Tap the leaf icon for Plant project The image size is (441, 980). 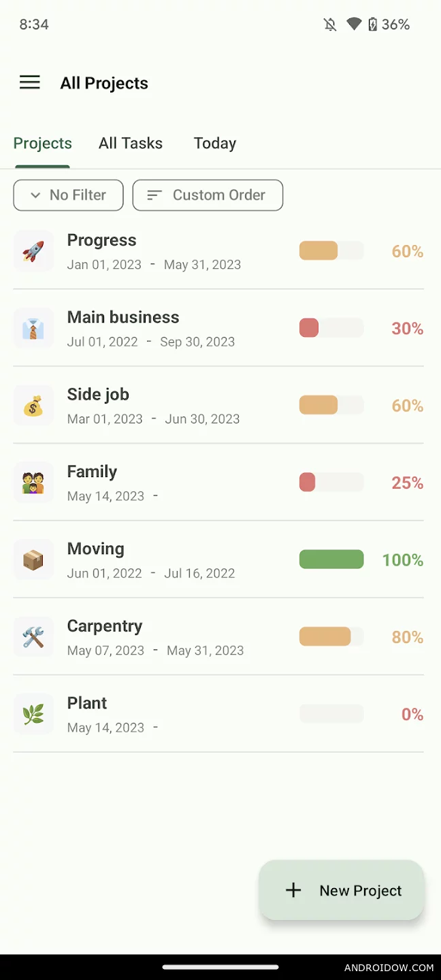click(33, 715)
